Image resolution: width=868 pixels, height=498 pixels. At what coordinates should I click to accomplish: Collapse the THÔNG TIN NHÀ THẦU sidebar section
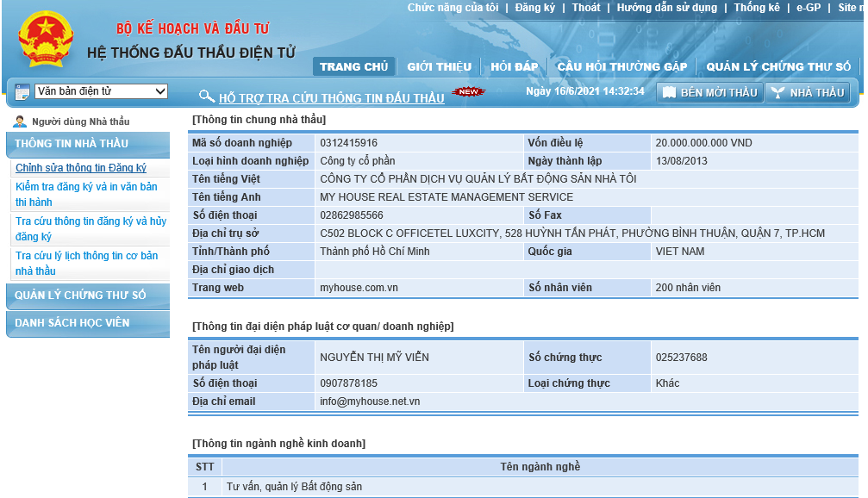click(x=88, y=143)
